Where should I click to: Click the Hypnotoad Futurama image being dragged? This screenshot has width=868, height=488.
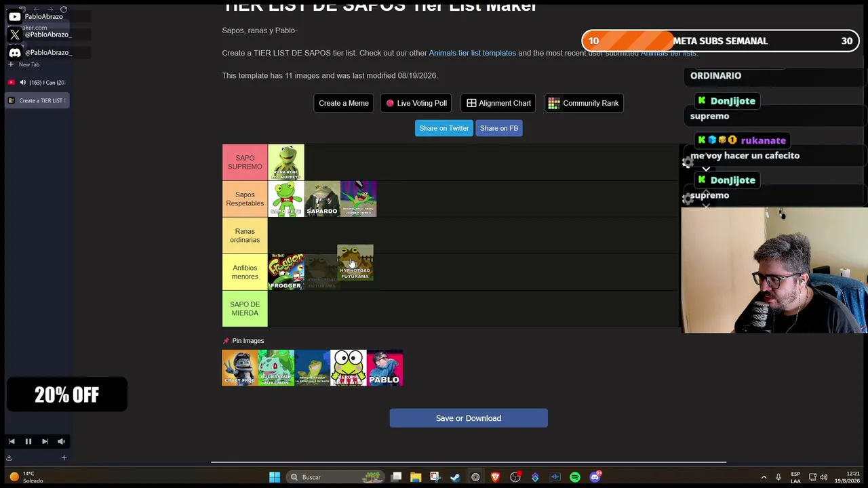coord(355,263)
